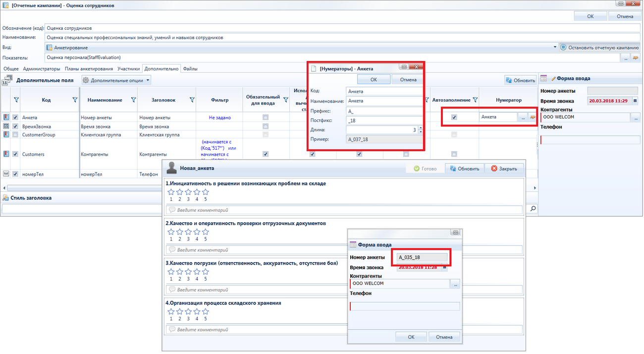
Task: Open Нумератор lookup ellipsis button in Анкета row
Action: point(522,118)
